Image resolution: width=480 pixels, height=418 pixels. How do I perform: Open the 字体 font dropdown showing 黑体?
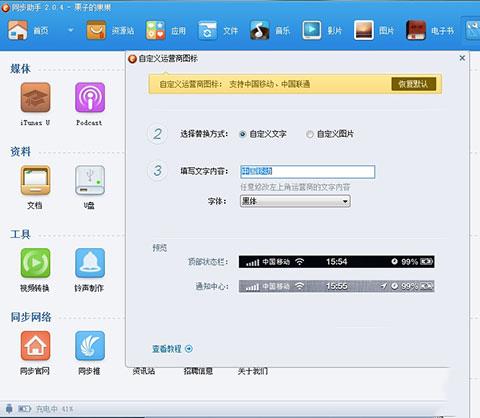pyautogui.click(x=295, y=201)
